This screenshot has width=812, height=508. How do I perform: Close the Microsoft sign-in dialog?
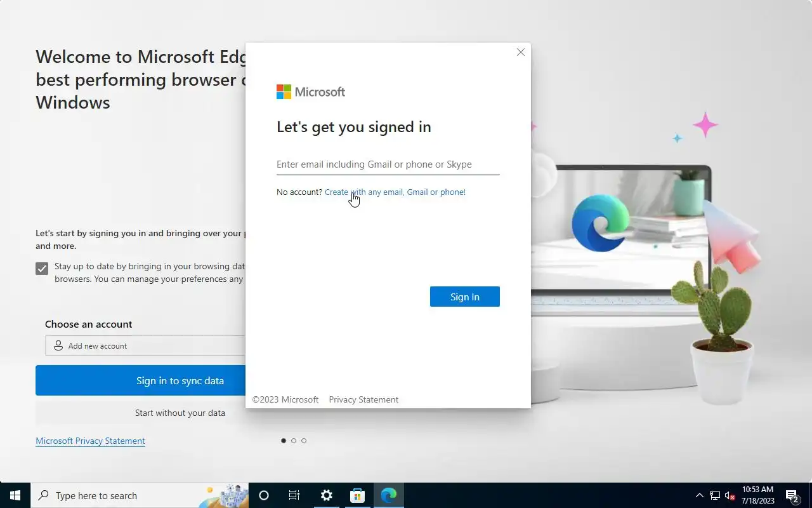(521, 52)
